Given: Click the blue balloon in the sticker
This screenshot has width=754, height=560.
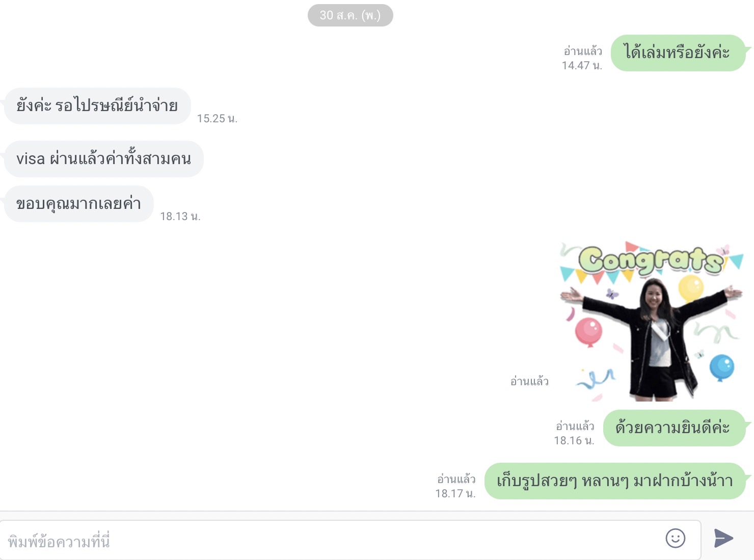Looking at the screenshot, I should click(x=722, y=367).
